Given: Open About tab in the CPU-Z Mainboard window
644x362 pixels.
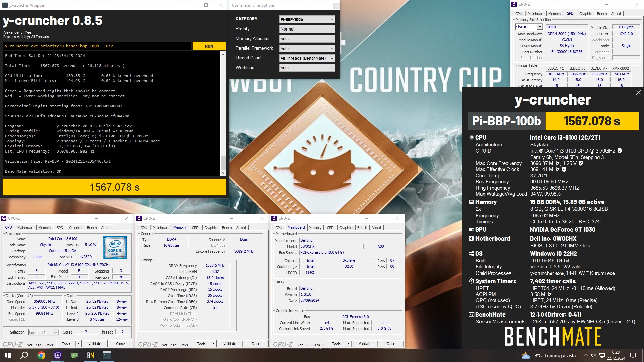Looking at the screenshot, I should (376, 228).
